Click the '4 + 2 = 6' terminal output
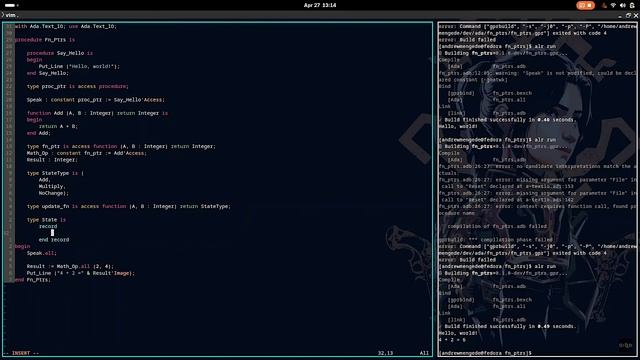The image size is (640, 360). pos(452,340)
